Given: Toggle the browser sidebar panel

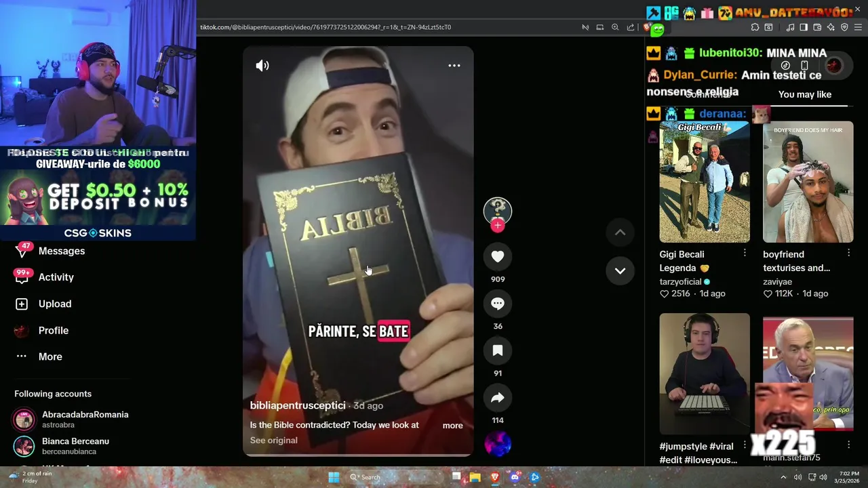Looking at the screenshot, I should [x=804, y=27].
